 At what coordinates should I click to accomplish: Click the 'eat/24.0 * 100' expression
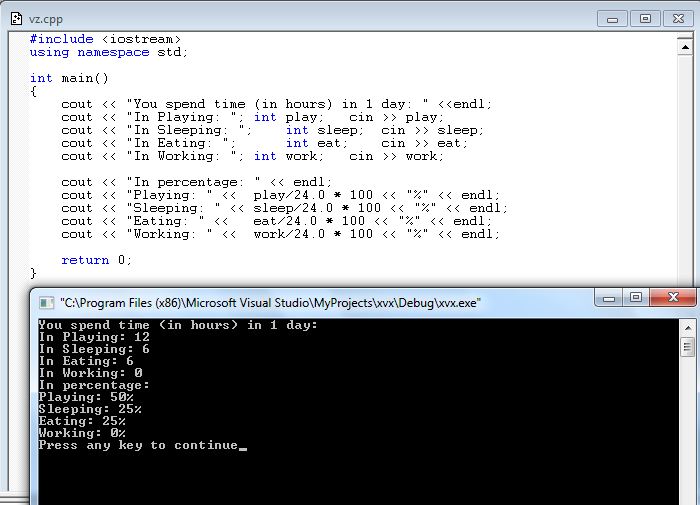[x=309, y=221]
